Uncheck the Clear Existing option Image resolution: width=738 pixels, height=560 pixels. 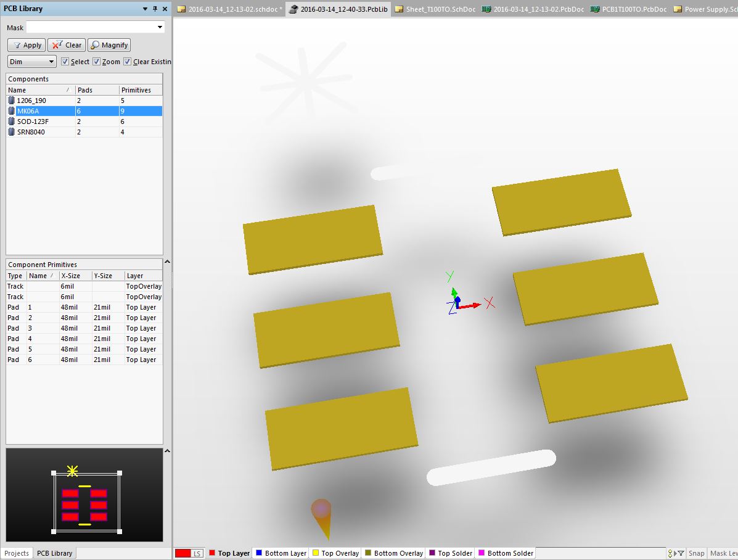pyautogui.click(x=128, y=61)
